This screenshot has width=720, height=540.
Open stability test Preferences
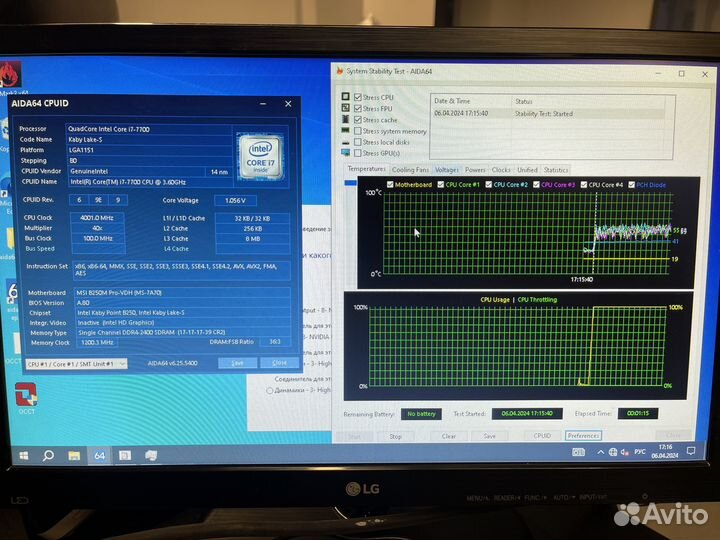[583, 435]
